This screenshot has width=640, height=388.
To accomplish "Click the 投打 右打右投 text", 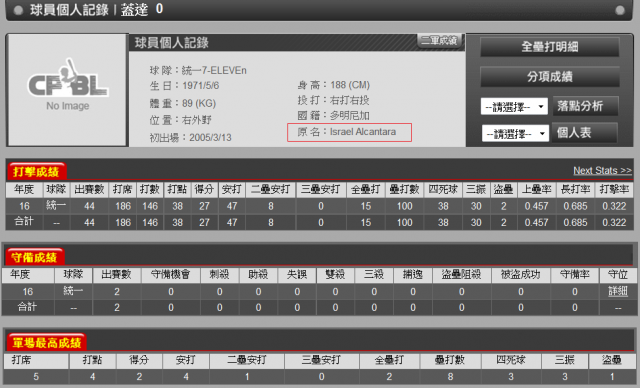I will coord(333,100).
